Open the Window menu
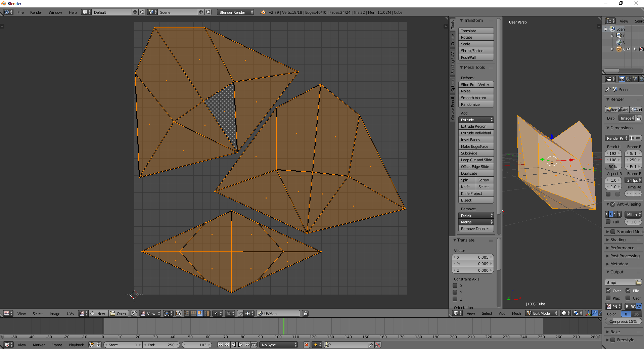 [55, 12]
